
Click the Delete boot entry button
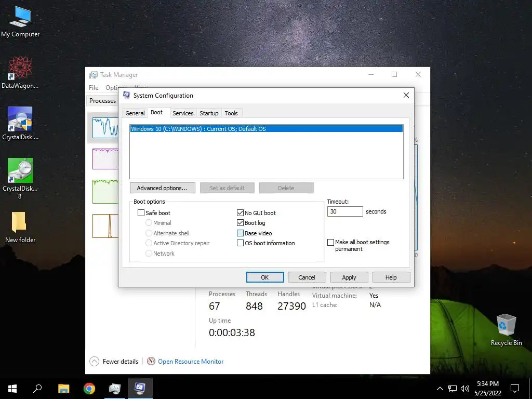286,188
